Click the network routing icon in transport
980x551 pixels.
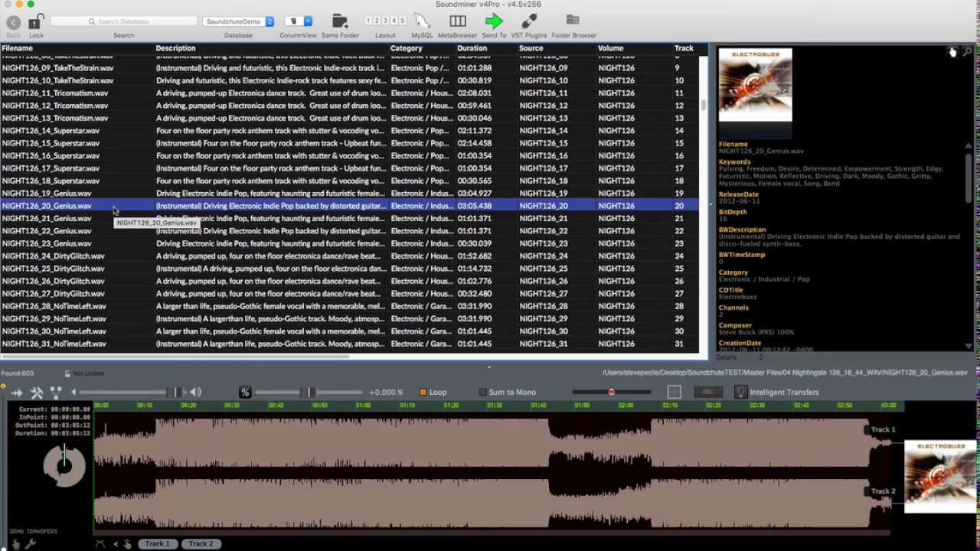pos(56,393)
